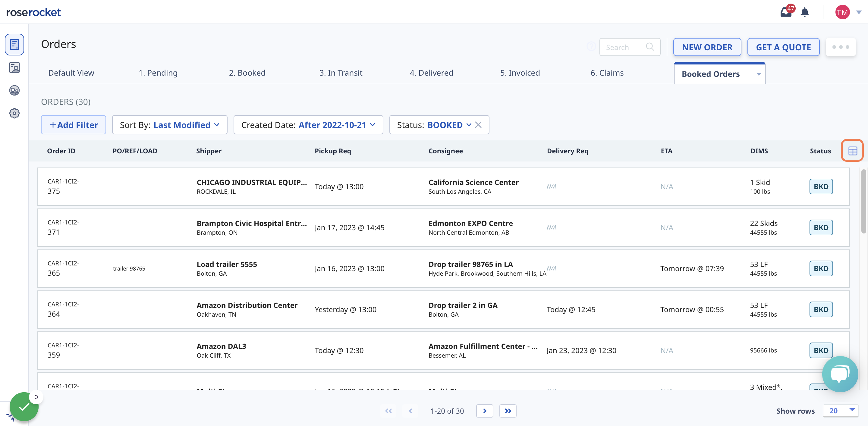Open order CAR1-1CI2-365

[x=443, y=268]
